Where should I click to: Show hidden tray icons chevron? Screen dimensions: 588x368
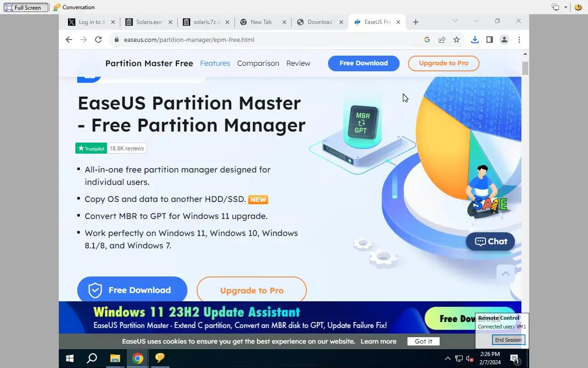447,359
